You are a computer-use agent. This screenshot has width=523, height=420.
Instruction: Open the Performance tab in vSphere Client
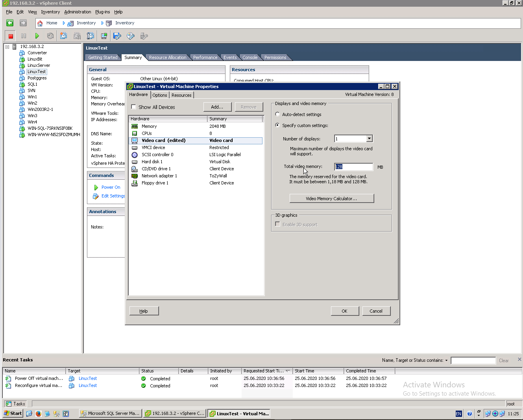pyautogui.click(x=205, y=57)
